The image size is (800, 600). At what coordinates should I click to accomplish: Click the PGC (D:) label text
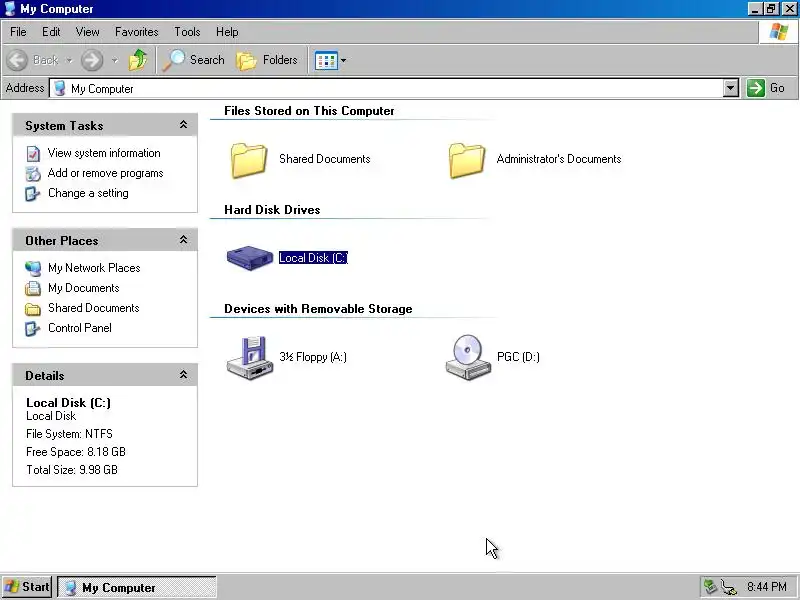point(518,357)
